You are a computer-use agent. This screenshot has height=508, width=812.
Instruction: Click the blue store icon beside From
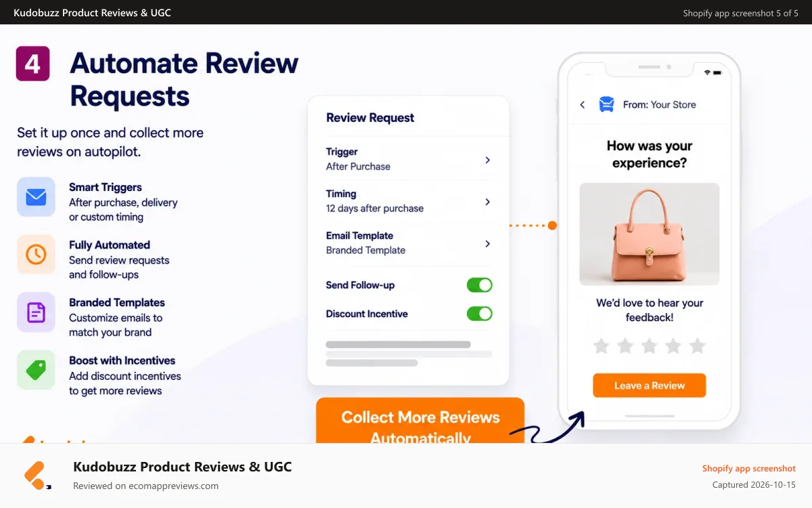pos(607,104)
